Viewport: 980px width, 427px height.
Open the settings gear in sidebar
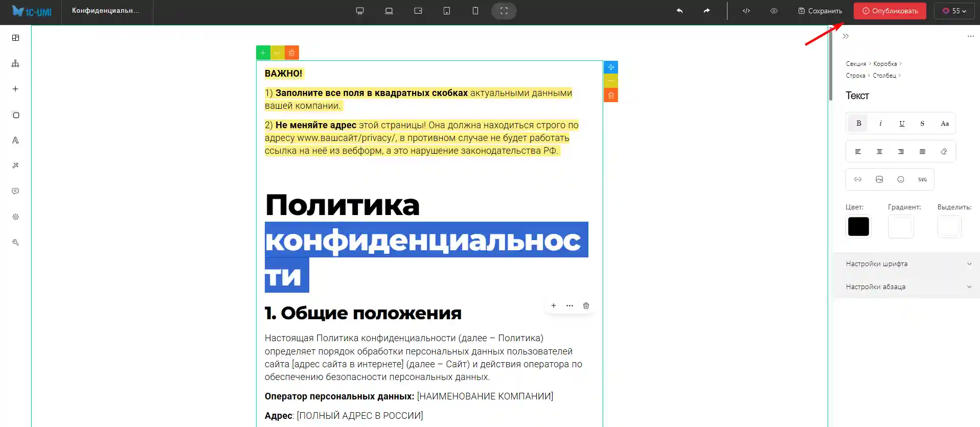click(x=16, y=217)
